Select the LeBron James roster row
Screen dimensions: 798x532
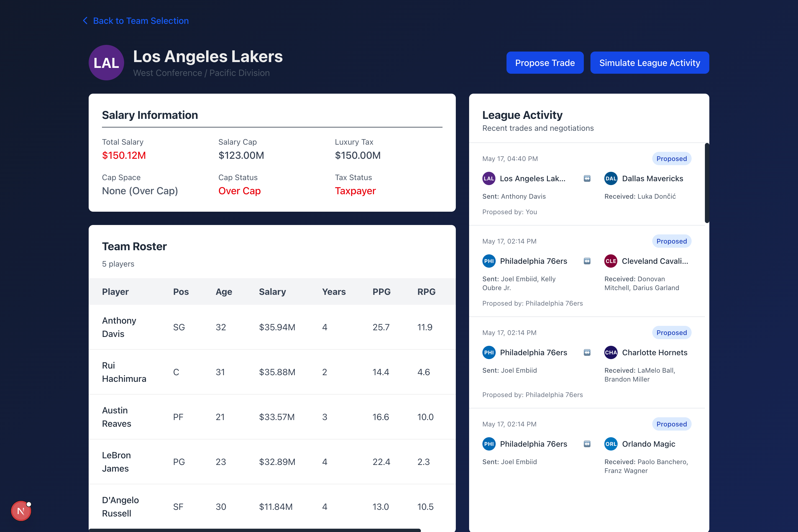click(272, 462)
